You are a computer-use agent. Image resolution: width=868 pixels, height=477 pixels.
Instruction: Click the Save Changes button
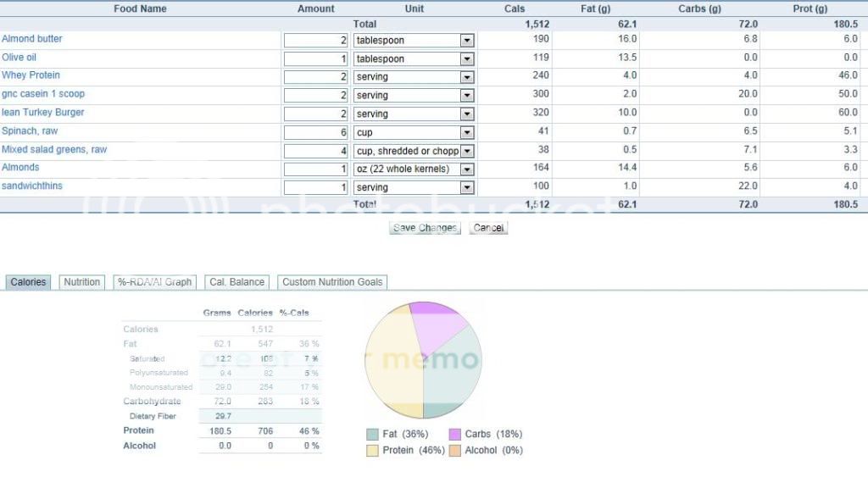[x=425, y=228]
